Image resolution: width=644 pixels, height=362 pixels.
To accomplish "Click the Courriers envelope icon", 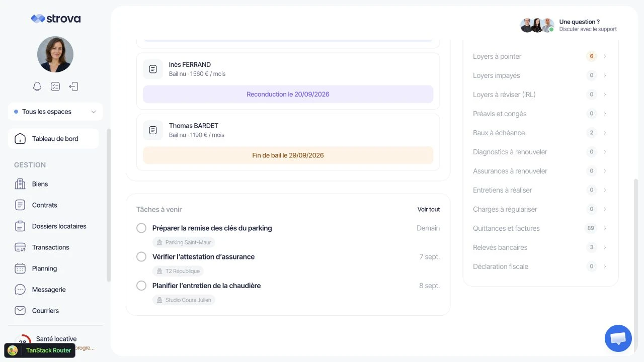I will (x=20, y=311).
